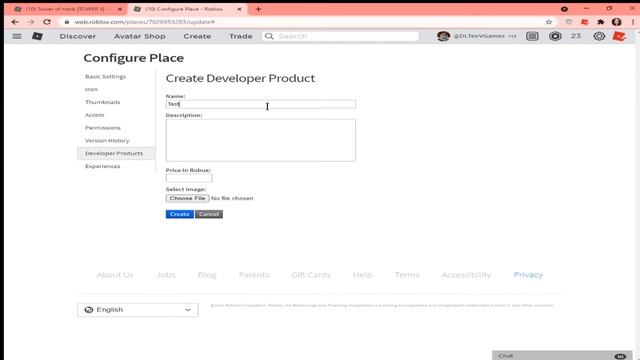Image resolution: width=640 pixels, height=360 pixels.
Task: Click the @DLTeeVGames username
Action: pyautogui.click(x=479, y=36)
